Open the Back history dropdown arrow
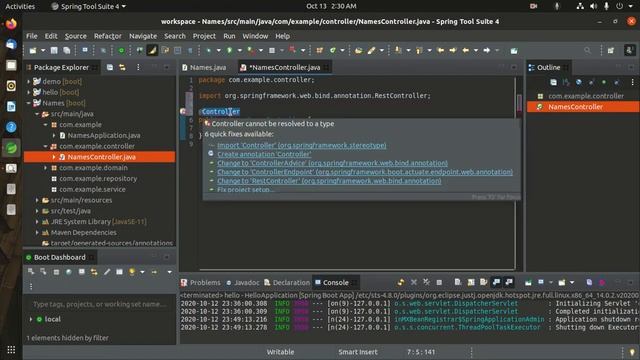This screenshot has height=360, width=640. (476, 50)
